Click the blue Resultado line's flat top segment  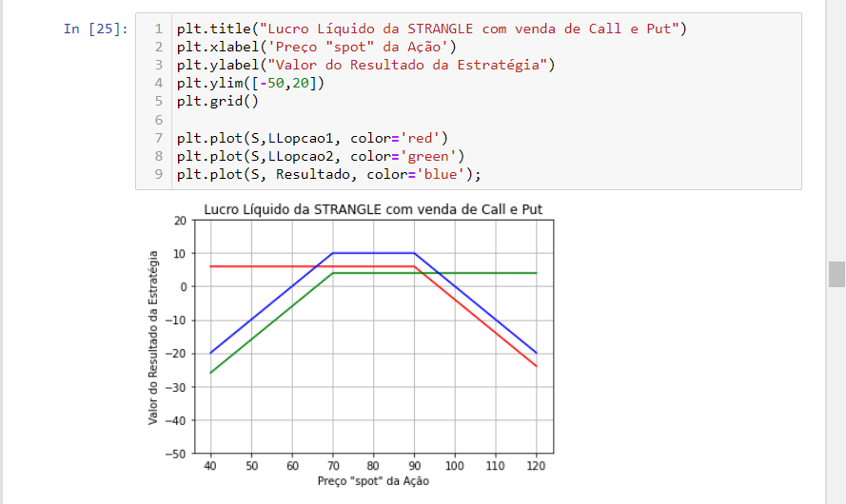(x=373, y=253)
